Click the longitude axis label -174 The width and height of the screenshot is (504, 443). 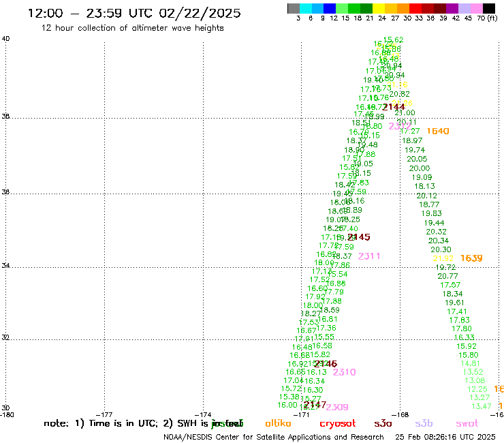203,415
